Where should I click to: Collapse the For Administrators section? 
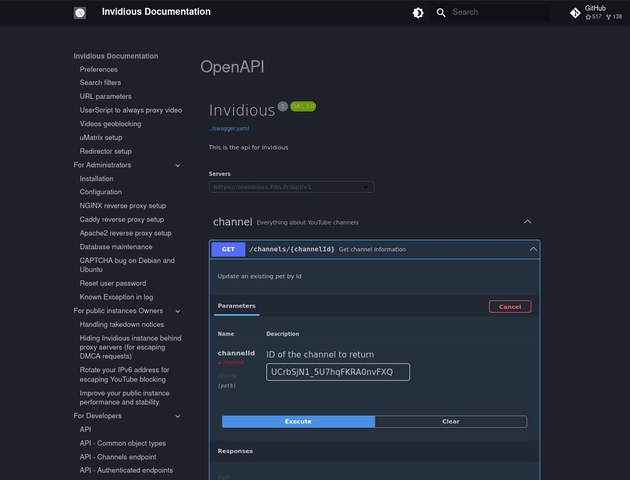click(178, 165)
